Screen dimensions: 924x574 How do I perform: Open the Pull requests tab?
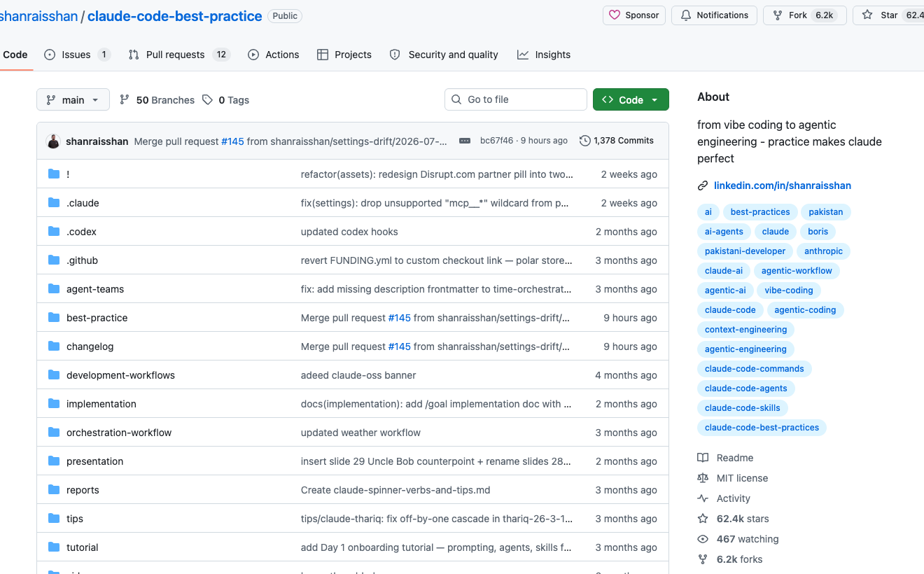click(x=179, y=55)
